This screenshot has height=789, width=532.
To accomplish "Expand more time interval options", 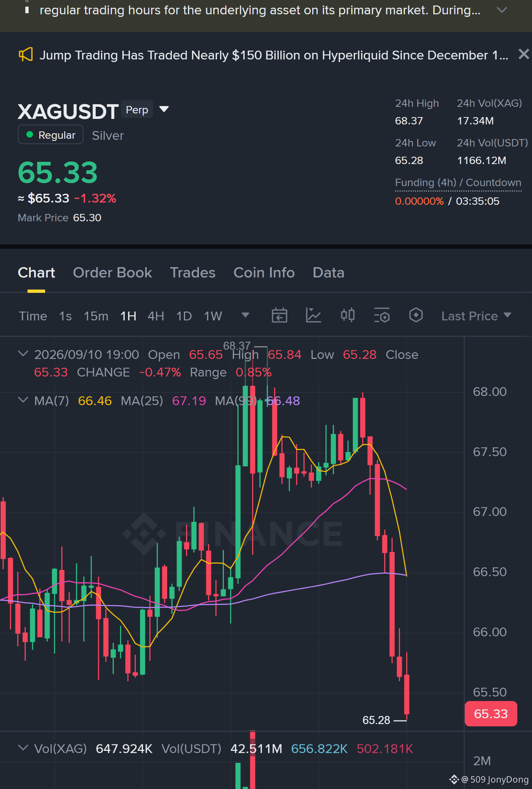I will 245,315.
